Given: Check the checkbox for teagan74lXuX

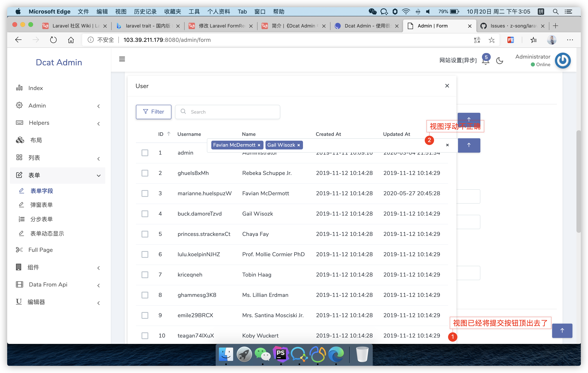Looking at the screenshot, I should click(145, 336).
